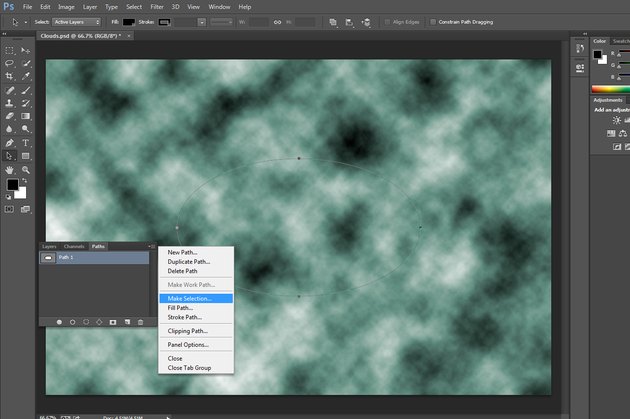This screenshot has height=419, width=630.
Task: Toggle Align Edges checkbox
Action: pyautogui.click(x=387, y=22)
